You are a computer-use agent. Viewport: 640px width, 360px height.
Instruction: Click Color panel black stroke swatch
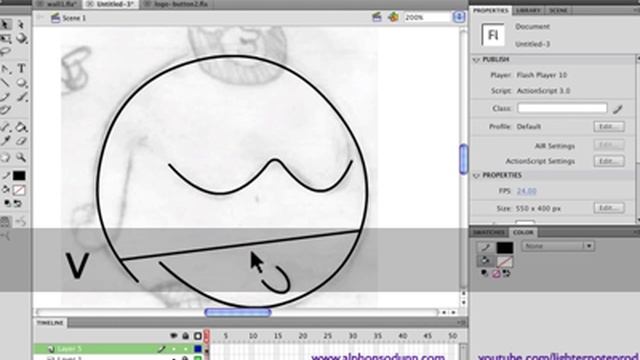click(504, 247)
